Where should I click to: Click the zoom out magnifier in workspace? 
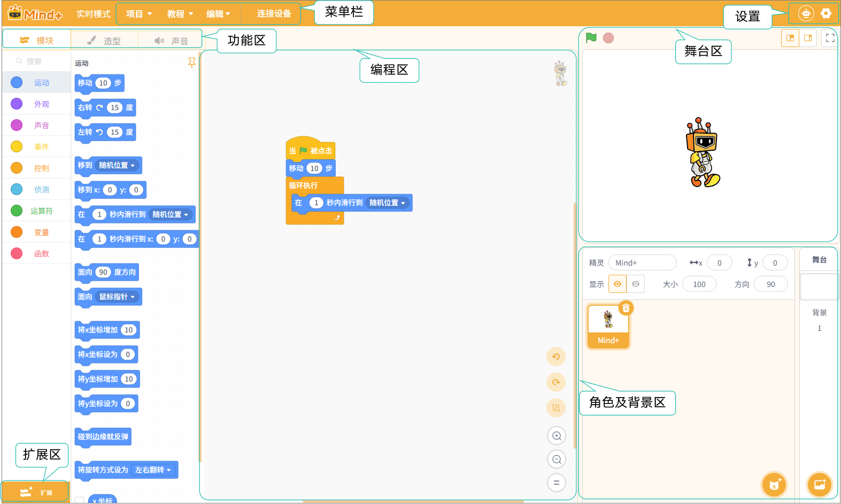pyautogui.click(x=556, y=459)
